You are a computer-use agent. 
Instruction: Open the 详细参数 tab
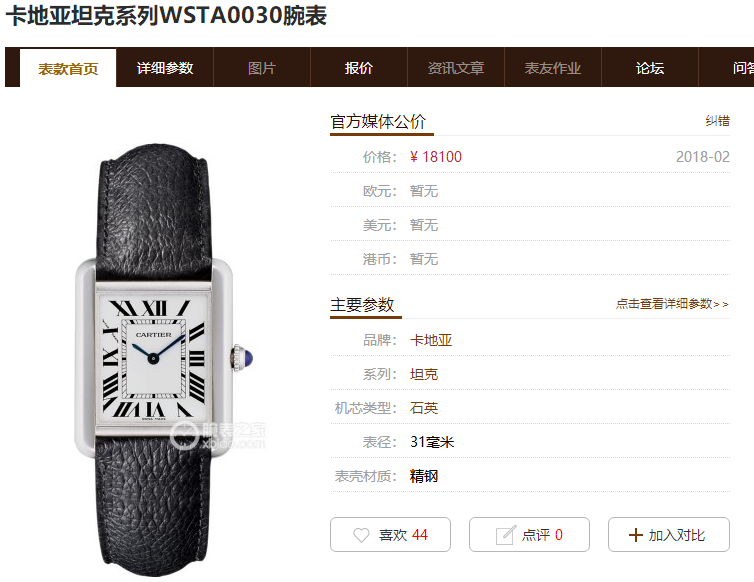(165, 68)
